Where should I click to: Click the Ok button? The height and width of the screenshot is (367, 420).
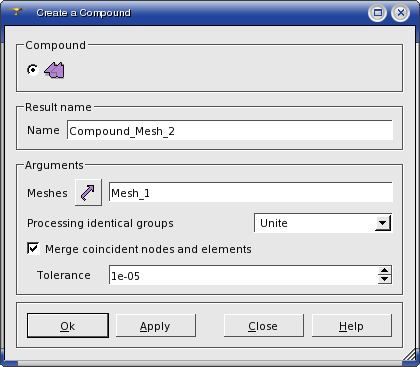[x=68, y=326]
